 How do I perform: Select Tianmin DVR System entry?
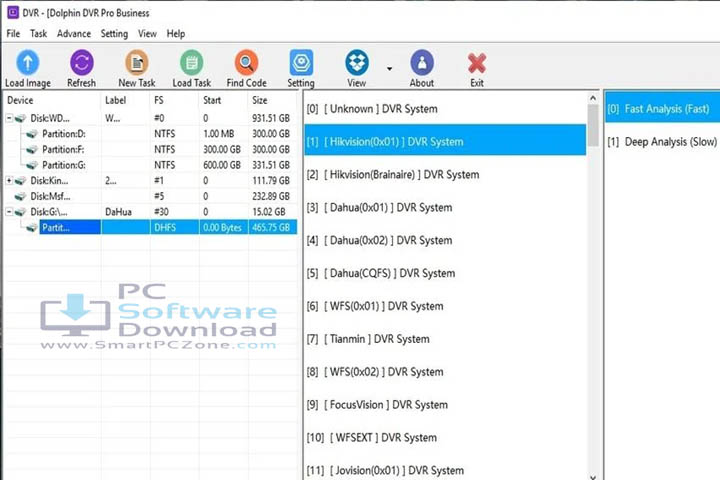click(444, 339)
